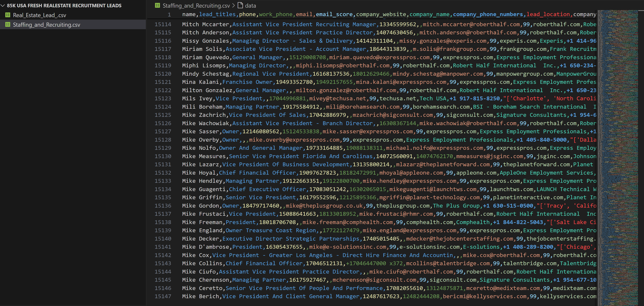Open Real_Estate_Lead_.csv file in explorer
Screen dimensions: 644x306
[39, 15]
